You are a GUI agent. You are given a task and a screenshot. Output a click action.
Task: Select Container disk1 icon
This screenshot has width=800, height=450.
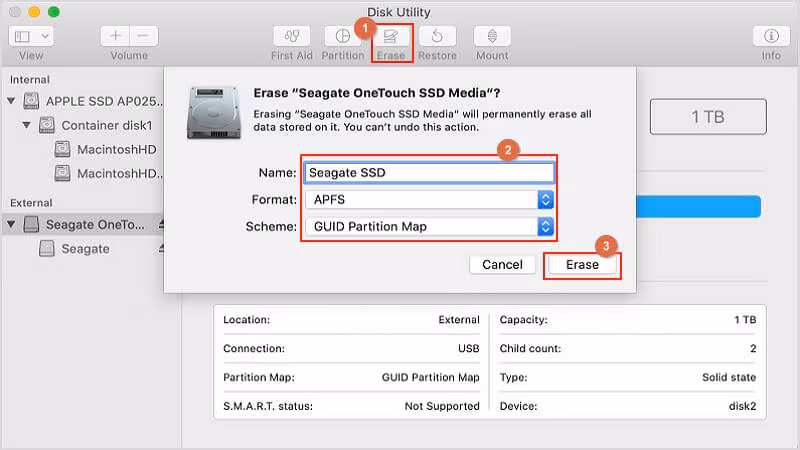pos(47,124)
